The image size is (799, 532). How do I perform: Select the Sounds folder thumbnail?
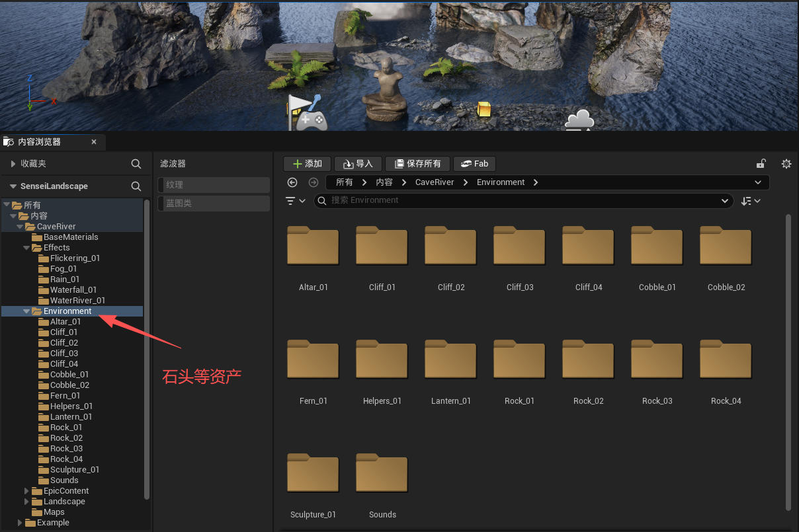[x=382, y=473]
